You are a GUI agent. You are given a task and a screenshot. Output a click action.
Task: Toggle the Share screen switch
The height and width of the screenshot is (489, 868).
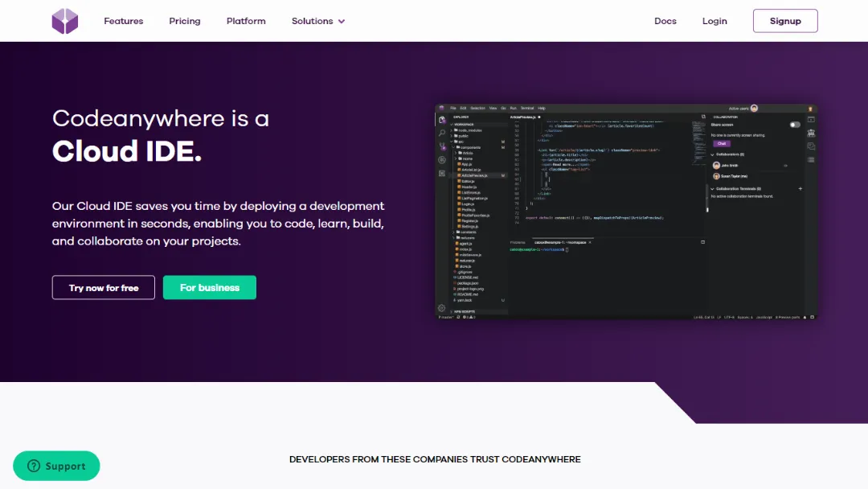point(795,125)
